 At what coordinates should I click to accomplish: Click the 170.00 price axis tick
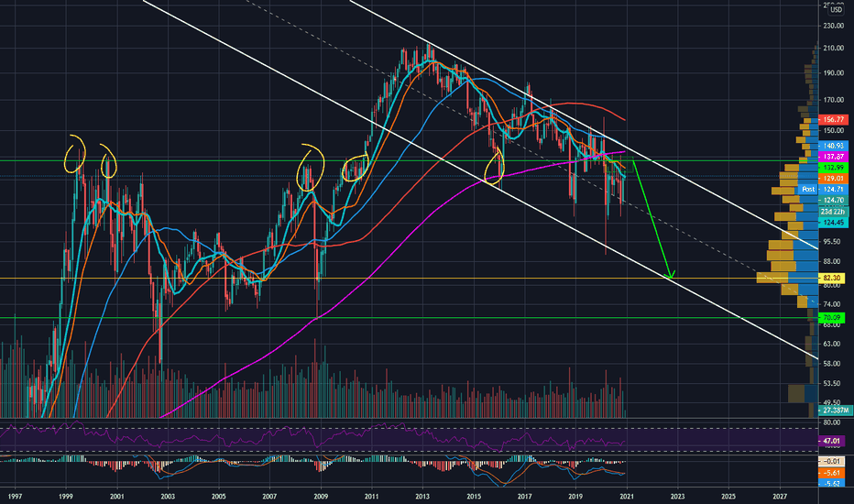[x=833, y=100]
